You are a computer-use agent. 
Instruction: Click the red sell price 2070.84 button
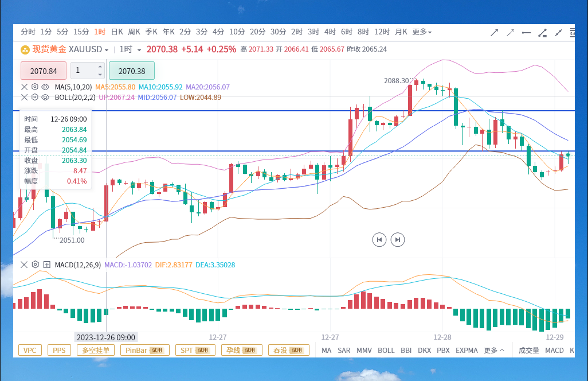[44, 71]
